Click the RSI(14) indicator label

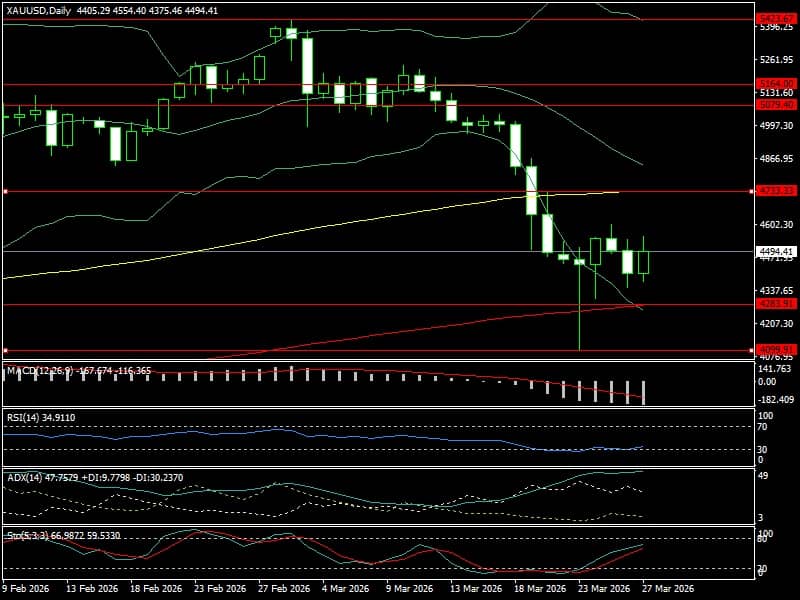coord(22,417)
